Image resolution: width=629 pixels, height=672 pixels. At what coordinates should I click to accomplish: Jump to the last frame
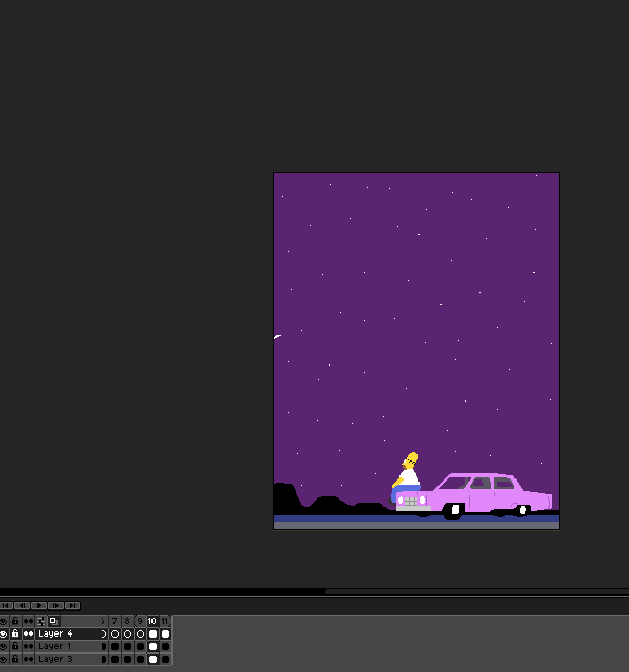(73, 606)
